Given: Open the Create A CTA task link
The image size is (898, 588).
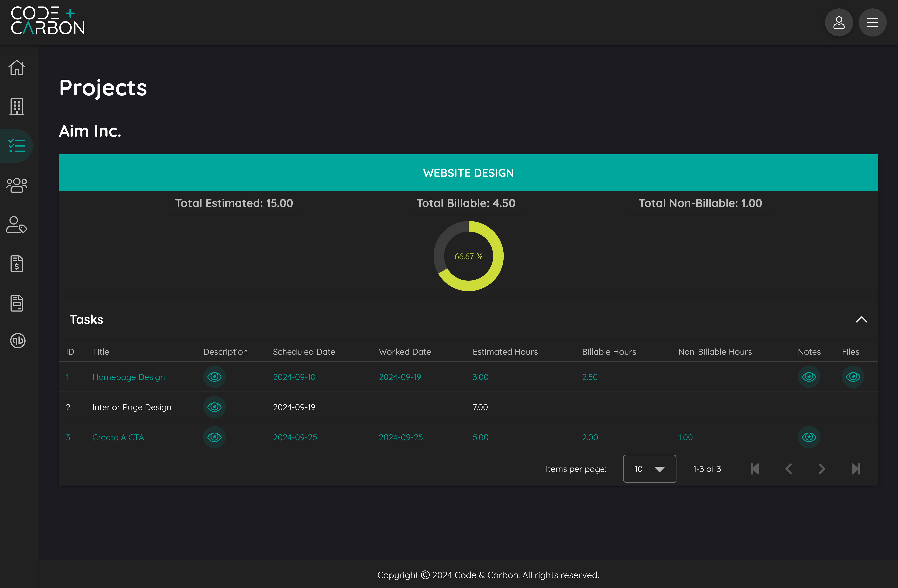Looking at the screenshot, I should [x=118, y=437].
